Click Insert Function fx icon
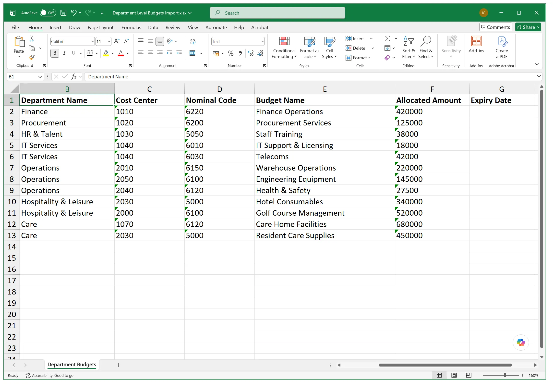Image resolution: width=554 pixels, height=392 pixels. [74, 77]
